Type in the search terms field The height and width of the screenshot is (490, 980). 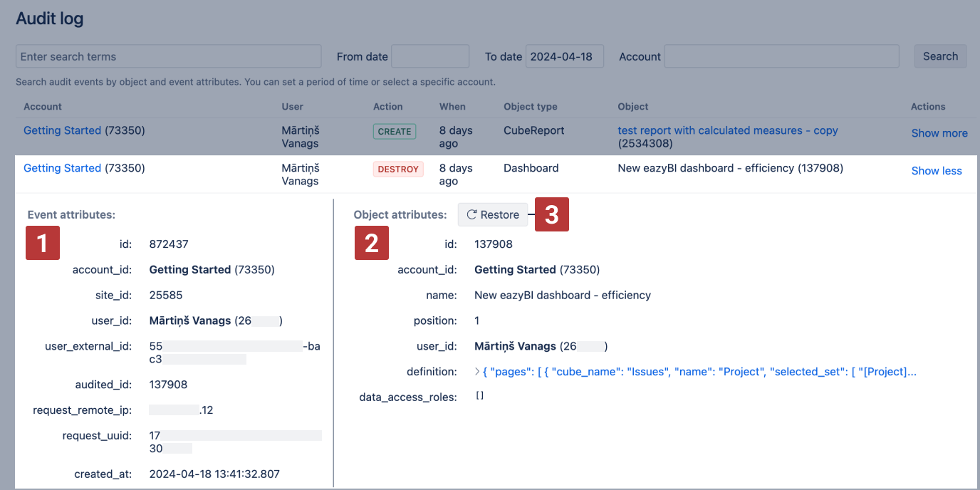click(168, 56)
